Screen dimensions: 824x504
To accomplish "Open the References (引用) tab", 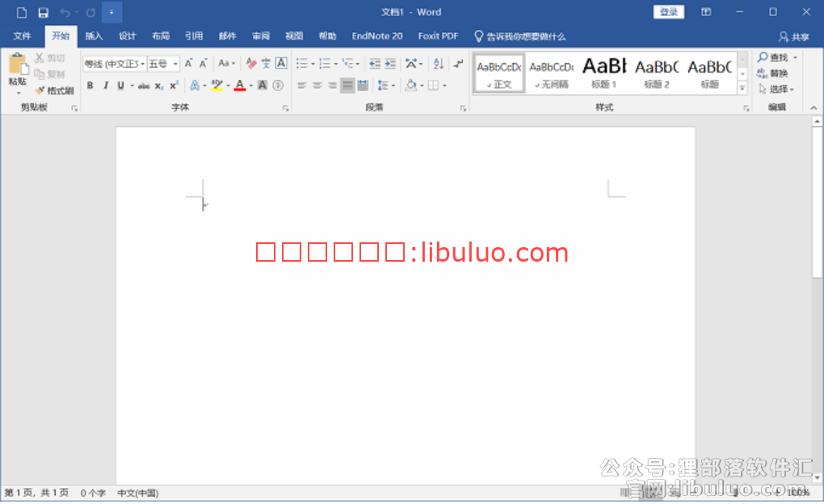I will coord(194,36).
